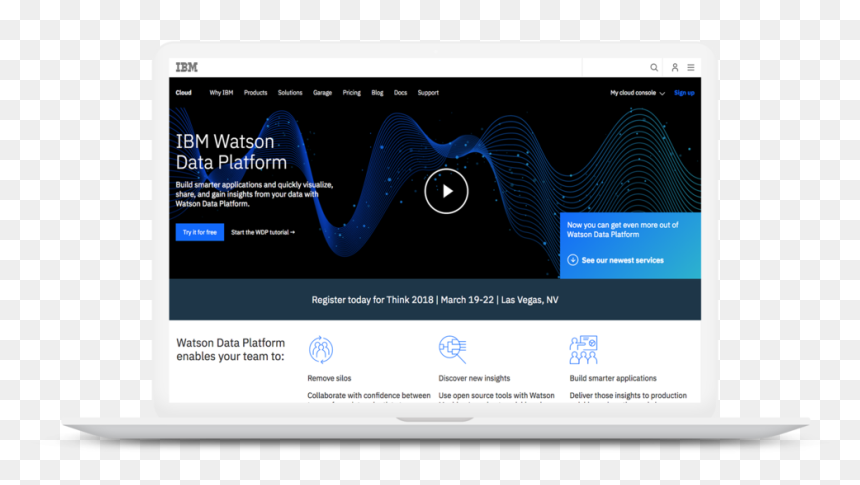Click See our newest services
The image size is (860, 485).
[x=623, y=260]
